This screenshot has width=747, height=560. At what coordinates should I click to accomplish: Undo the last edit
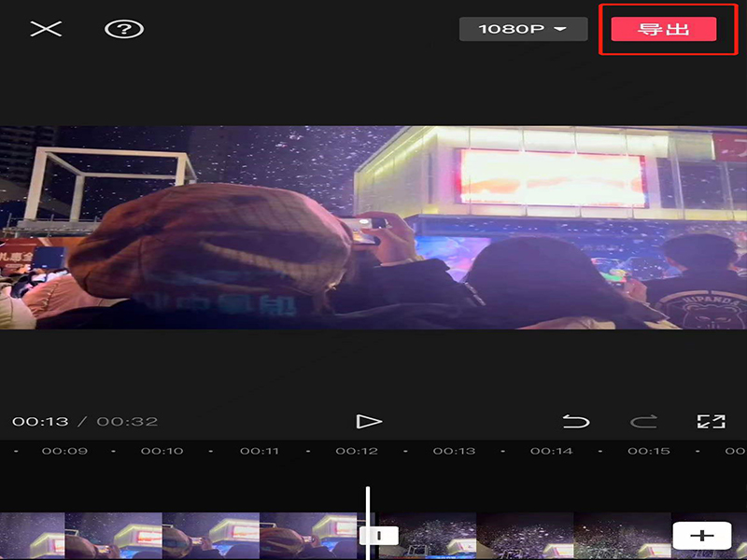pos(576,422)
